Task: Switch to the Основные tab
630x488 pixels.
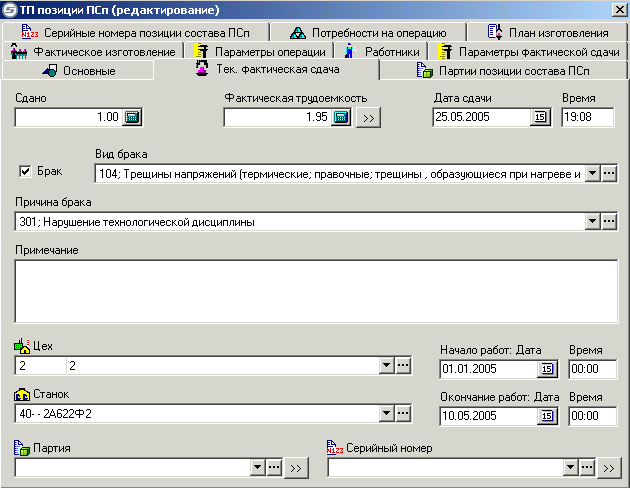Action: 80,71
